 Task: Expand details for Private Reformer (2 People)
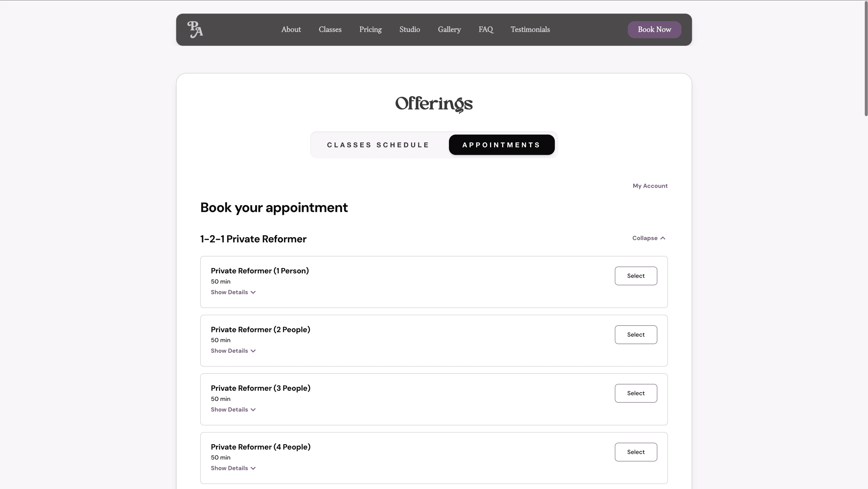coord(233,351)
